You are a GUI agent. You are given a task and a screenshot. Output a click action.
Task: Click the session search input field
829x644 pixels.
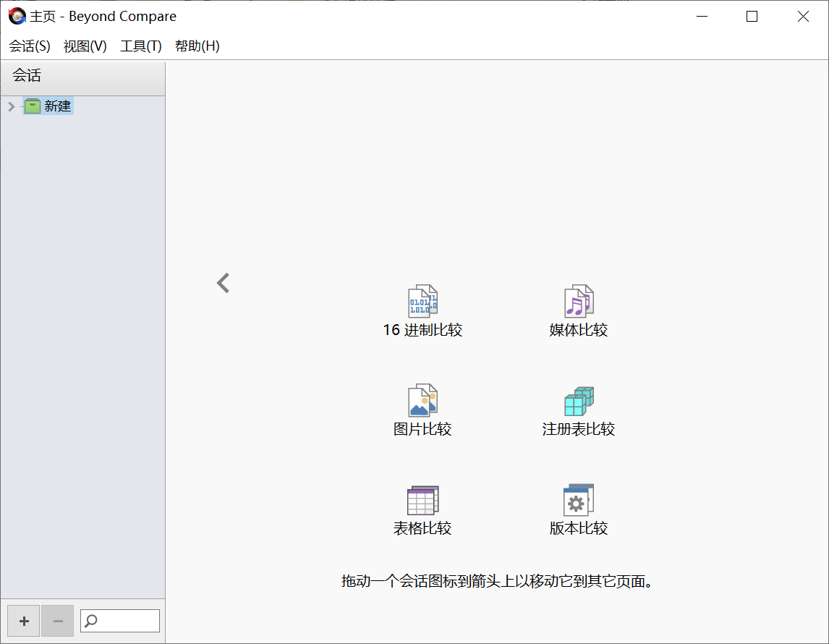(120, 621)
